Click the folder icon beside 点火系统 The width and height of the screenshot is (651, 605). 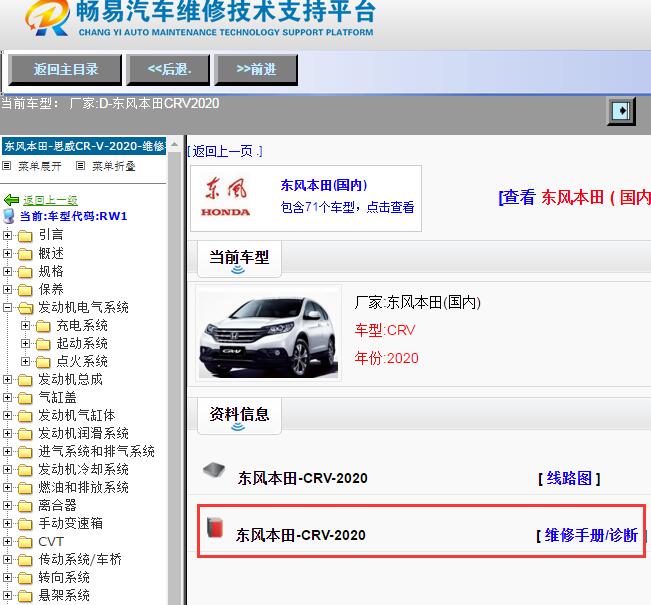click(43, 362)
